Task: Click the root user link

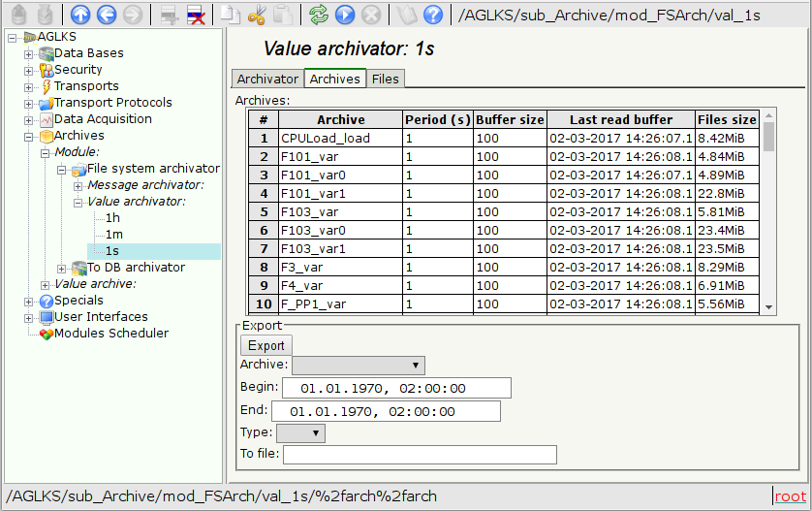Action: pos(790,496)
